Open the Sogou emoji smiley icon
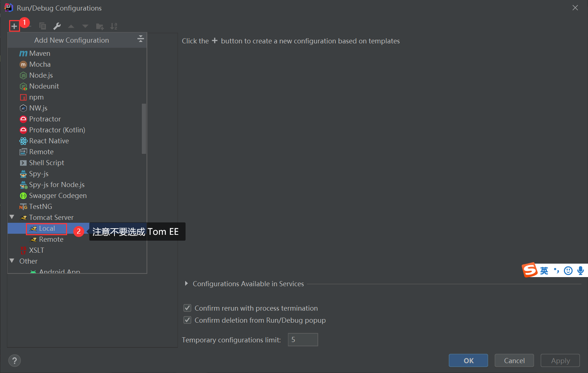The width and height of the screenshot is (588, 373). [x=568, y=271]
